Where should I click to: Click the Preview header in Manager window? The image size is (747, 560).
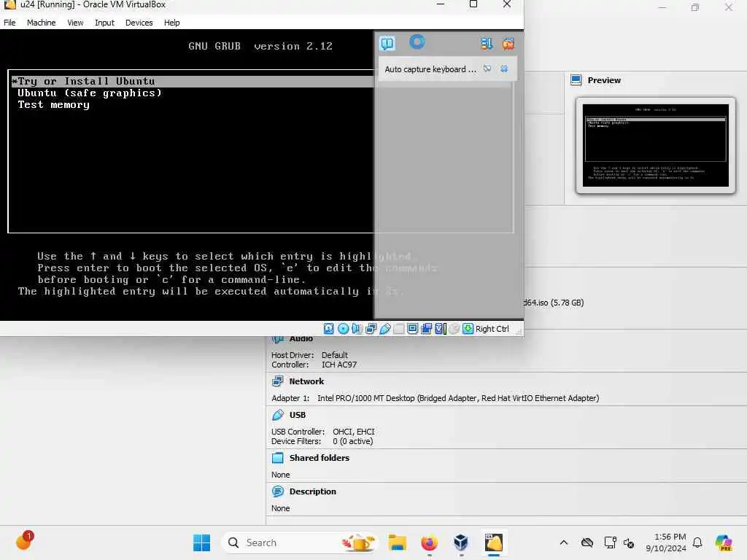[x=603, y=80]
